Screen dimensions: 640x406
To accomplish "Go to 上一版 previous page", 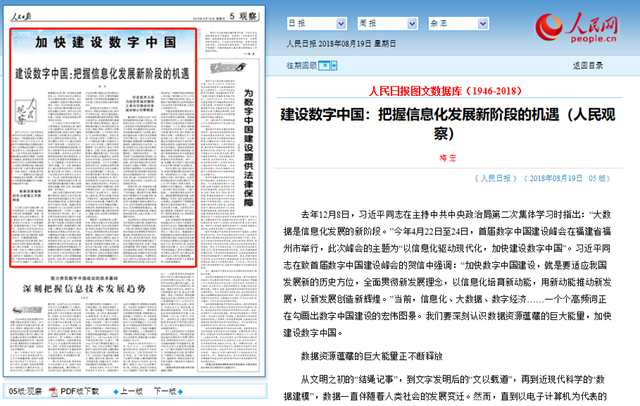I will coord(132,391).
